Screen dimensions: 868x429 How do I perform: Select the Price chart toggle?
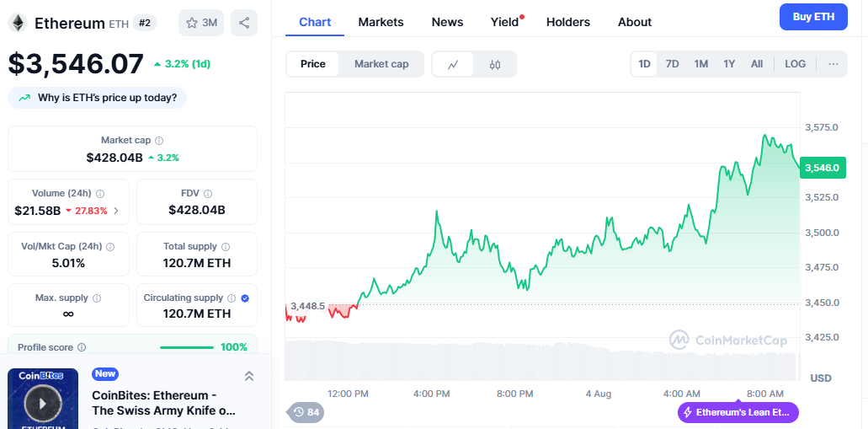click(x=313, y=64)
